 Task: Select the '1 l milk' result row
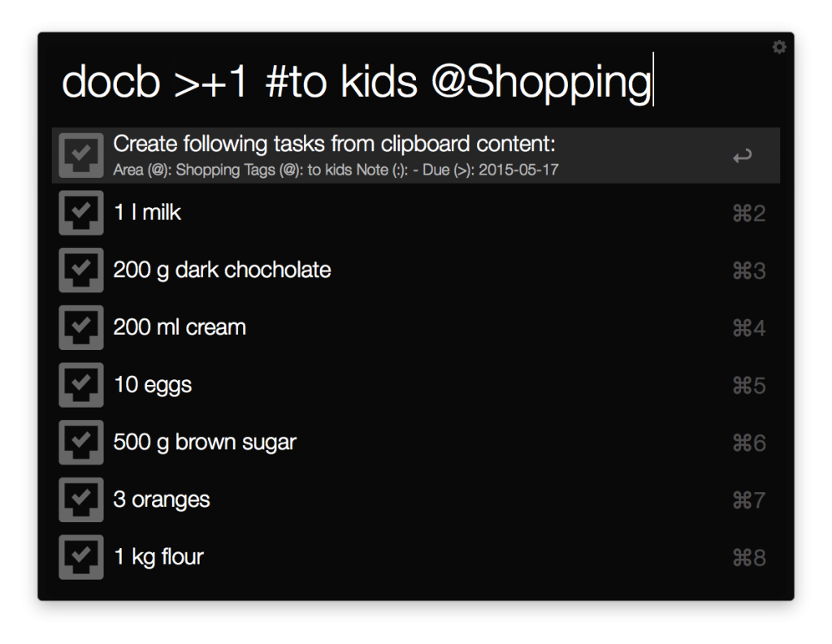[148, 213]
